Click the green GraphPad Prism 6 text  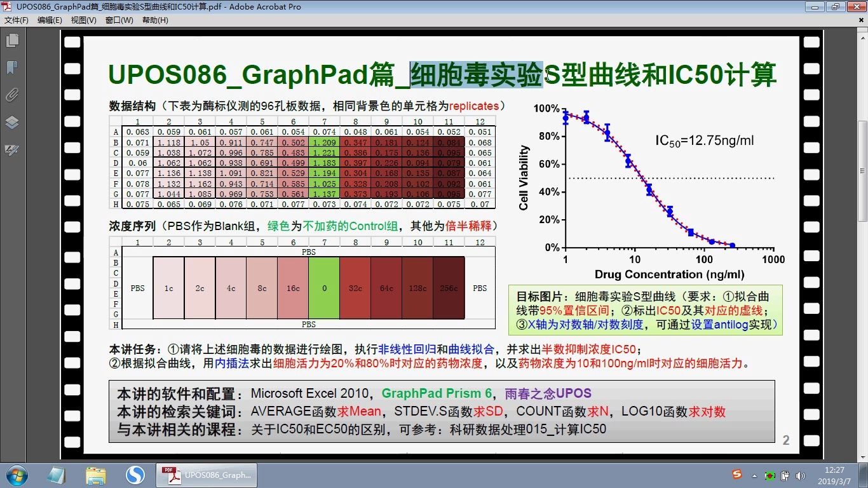point(437,393)
